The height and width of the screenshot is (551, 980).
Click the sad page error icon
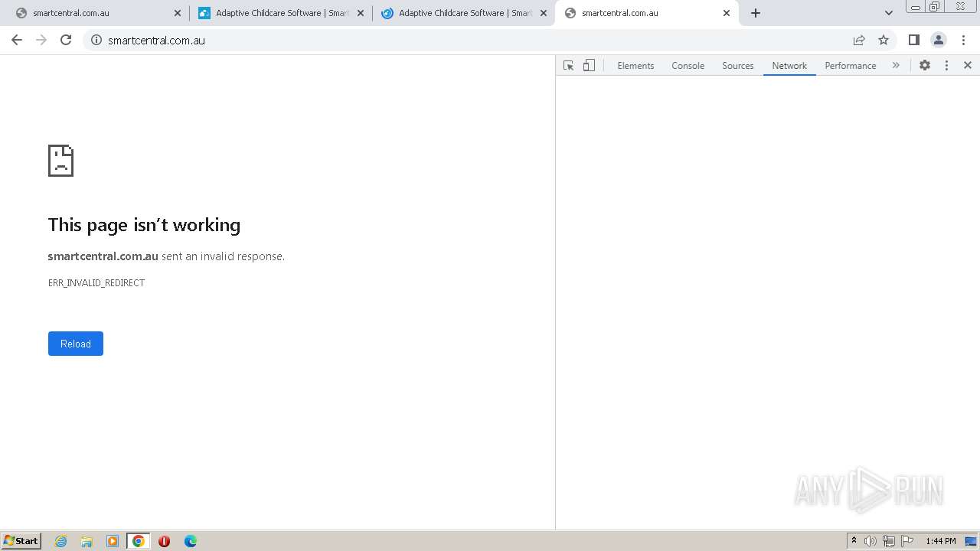pos(60,161)
